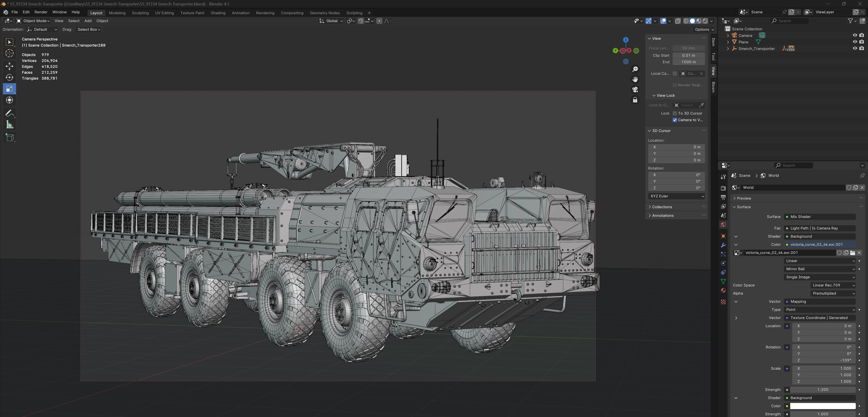
Task: Click the Mix Shader surface button
Action: pyautogui.click(x=819, y=217)
